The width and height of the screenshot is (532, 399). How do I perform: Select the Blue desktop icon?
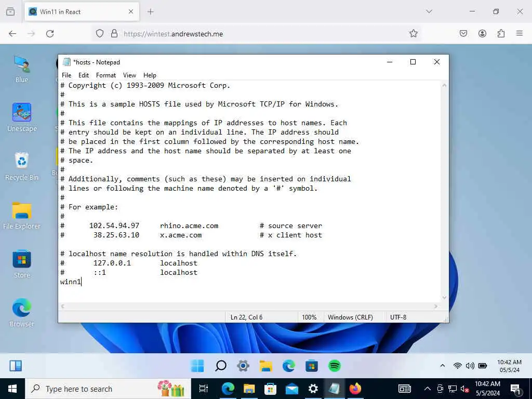tap(22, 69)
